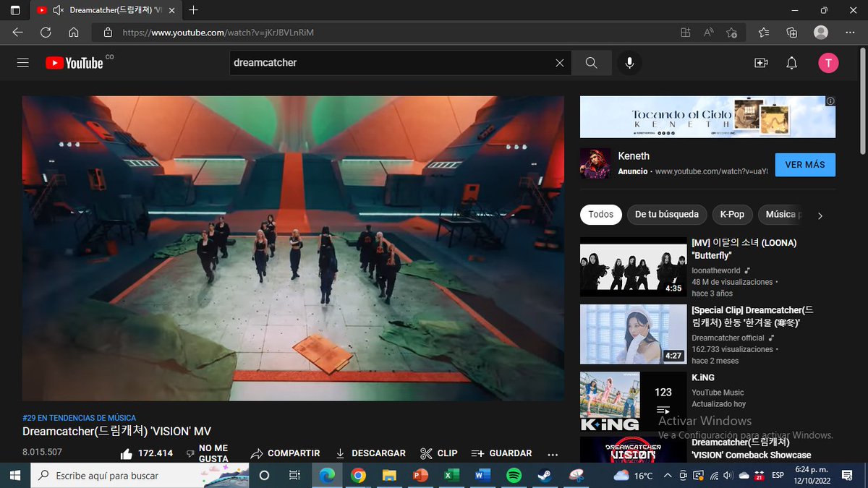
Task: Open Steam from the taskbar
Action: pos(545,475)
